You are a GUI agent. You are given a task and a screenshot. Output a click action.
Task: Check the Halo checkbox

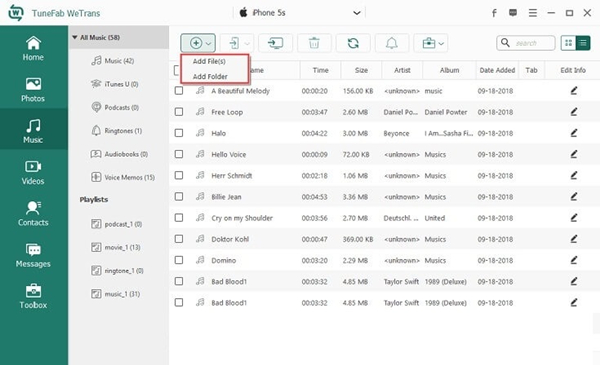tap(179, 133)
